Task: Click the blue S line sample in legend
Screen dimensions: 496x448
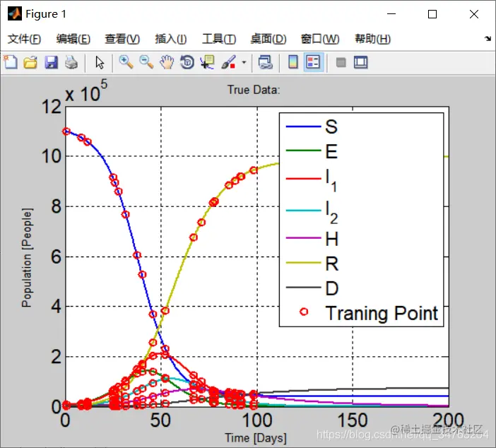Action: point(303,126)
